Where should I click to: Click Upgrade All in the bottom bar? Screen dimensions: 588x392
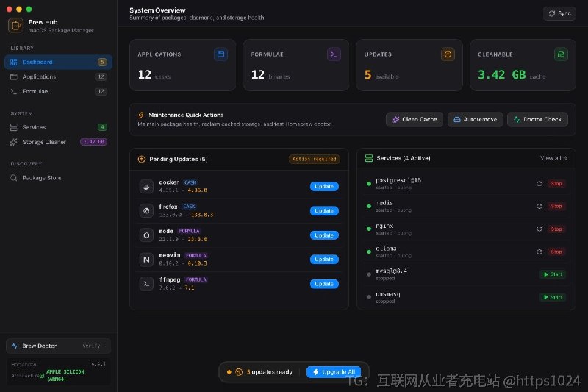[x=334, y=371]
